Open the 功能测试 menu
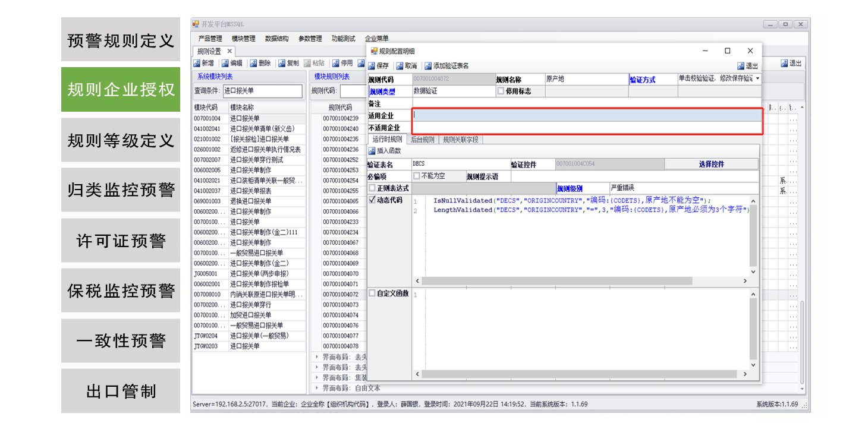Image resolution: width=868 pixels, height=445 pixels. pos(343,39)
